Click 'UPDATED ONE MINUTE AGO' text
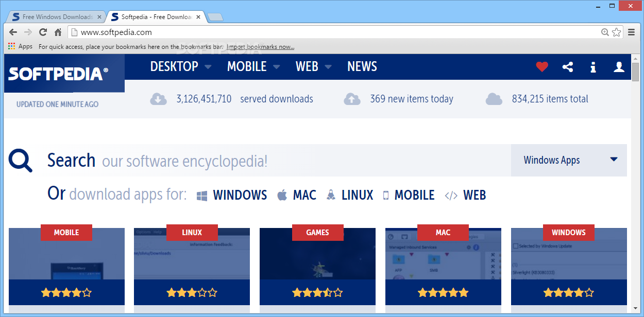This screenshot has height=317, width=644. pos(57,104)
